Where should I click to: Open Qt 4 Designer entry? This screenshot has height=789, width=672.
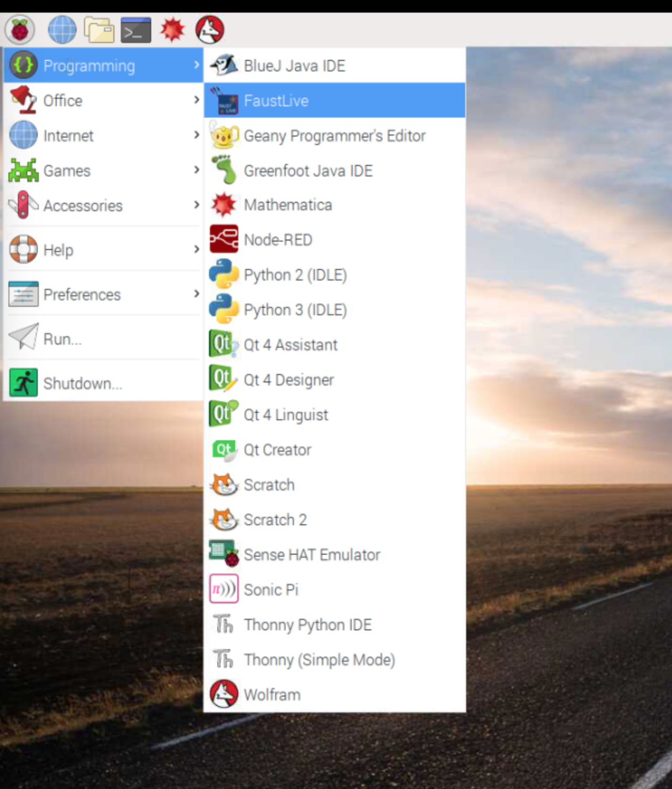coord(334,379)
